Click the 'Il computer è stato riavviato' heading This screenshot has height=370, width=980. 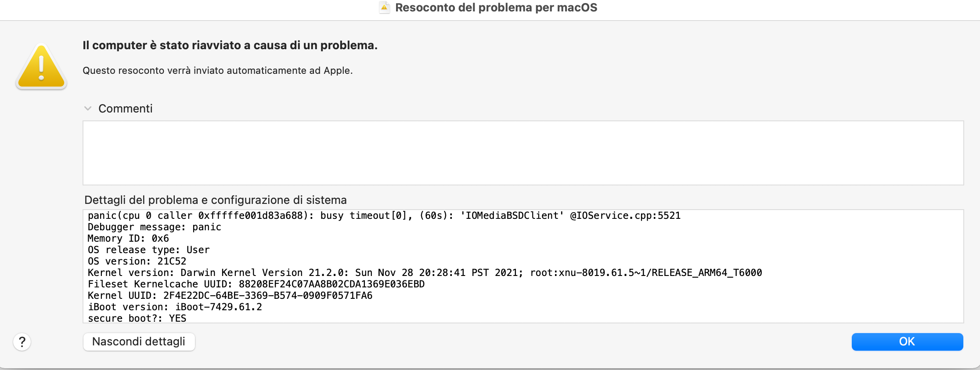[x=230, y=45]
